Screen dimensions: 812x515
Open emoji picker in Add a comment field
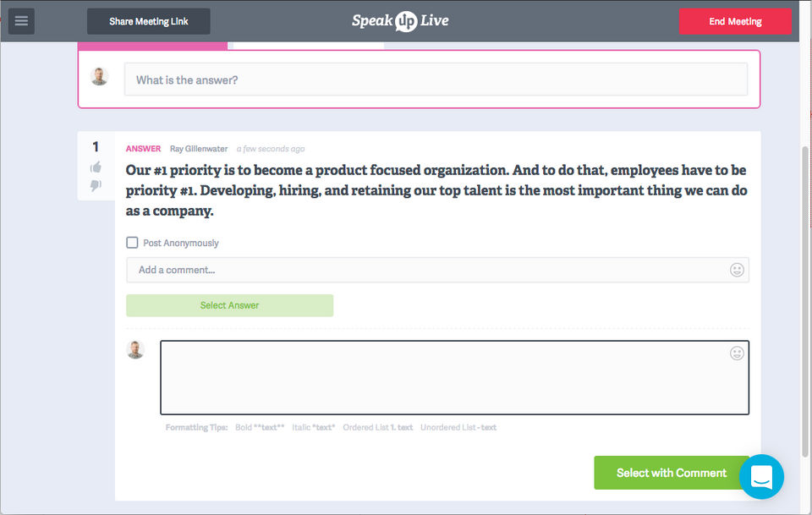click(x=737, y=270)
